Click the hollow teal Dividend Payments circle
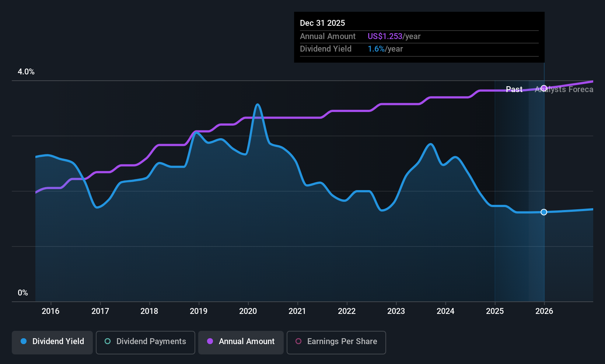Screen dimensions: 605x364 [108, 342]
